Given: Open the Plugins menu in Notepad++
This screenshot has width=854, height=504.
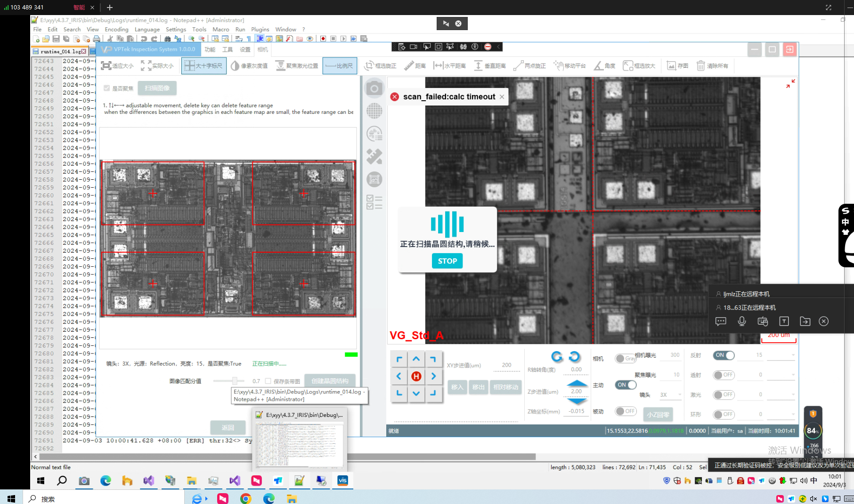Looking at the screenshot, I should click(x=260, y=29).
